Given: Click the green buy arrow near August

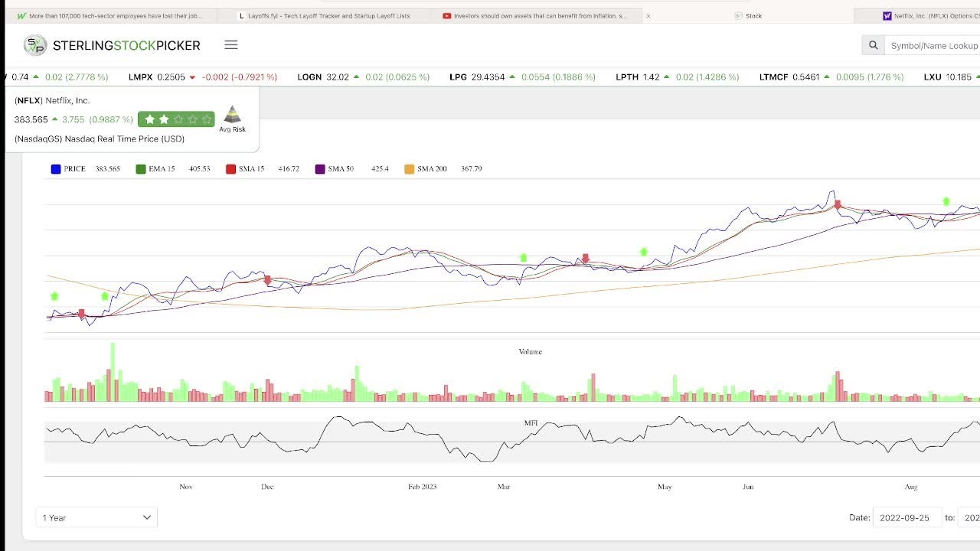Looking at the screenshot, I should [x=946, y=201].
